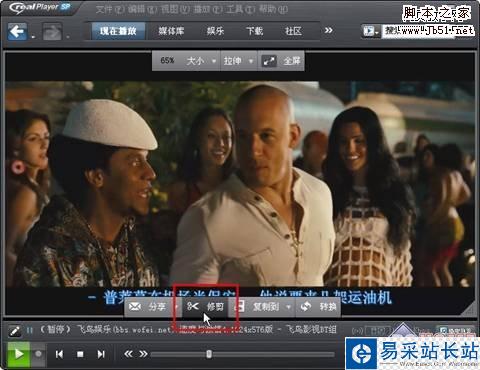Click the 转换 convert button label
Viewport: 480px width, 370px height.
(328, 307)
